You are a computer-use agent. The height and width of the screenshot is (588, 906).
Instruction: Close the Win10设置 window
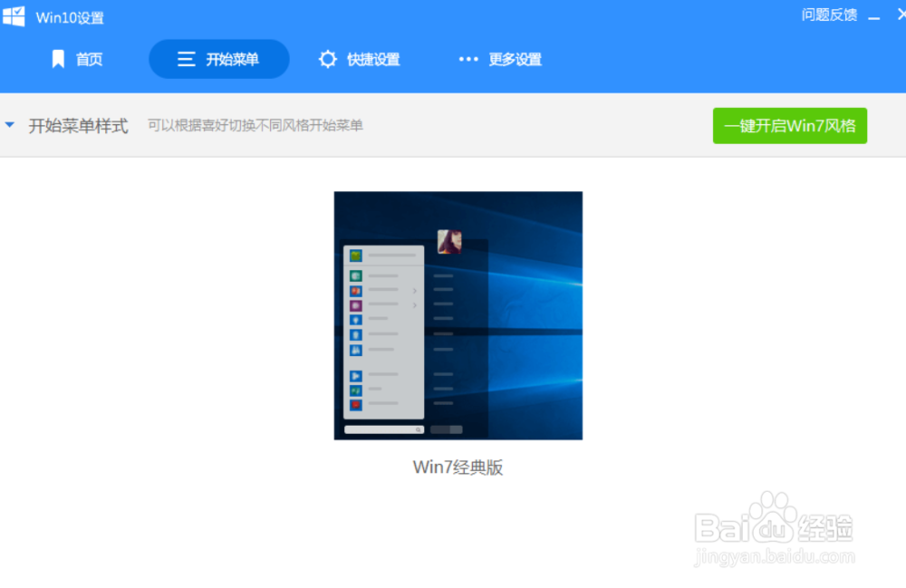pos(901,14)
